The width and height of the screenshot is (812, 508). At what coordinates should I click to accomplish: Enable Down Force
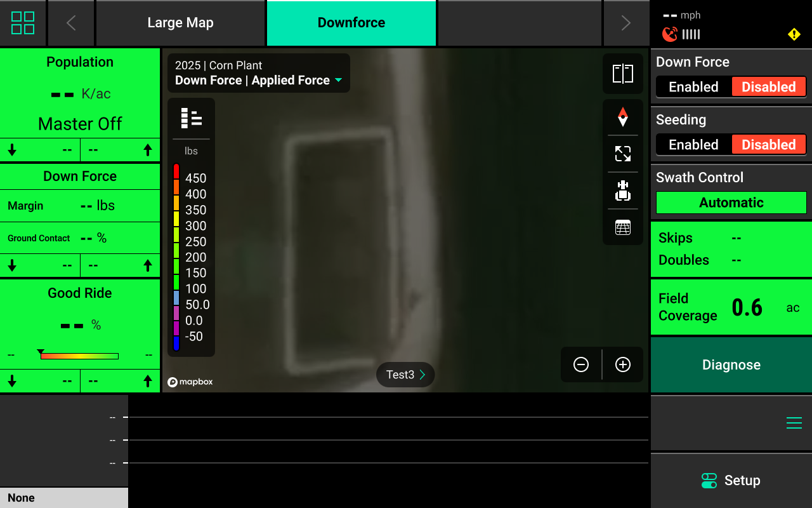coord(693,86)
